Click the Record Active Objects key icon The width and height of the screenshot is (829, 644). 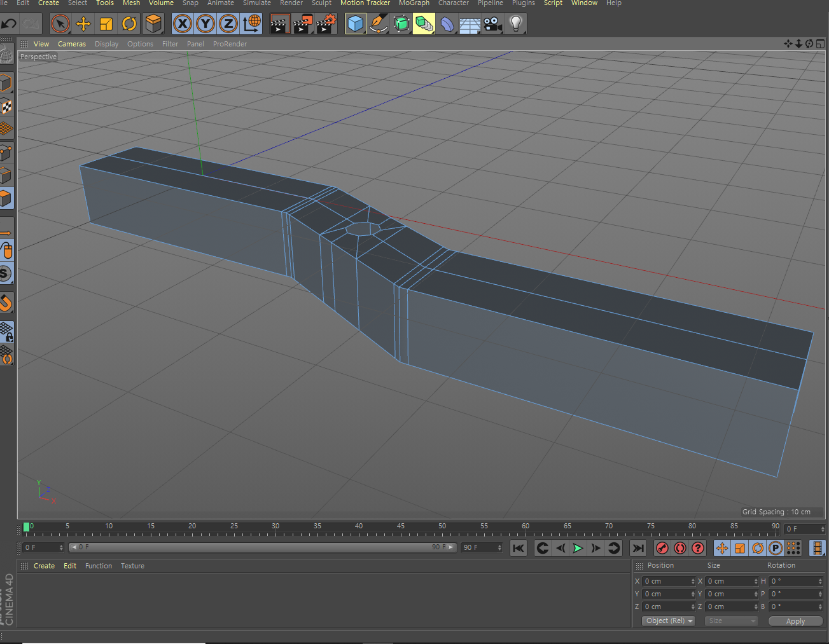(662, 548)
